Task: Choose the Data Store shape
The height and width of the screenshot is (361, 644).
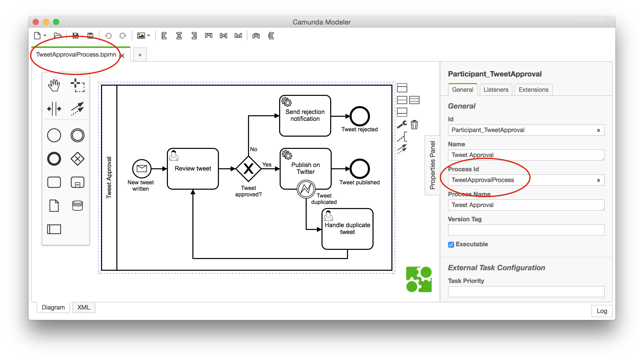Action: [x=77, y=205]
